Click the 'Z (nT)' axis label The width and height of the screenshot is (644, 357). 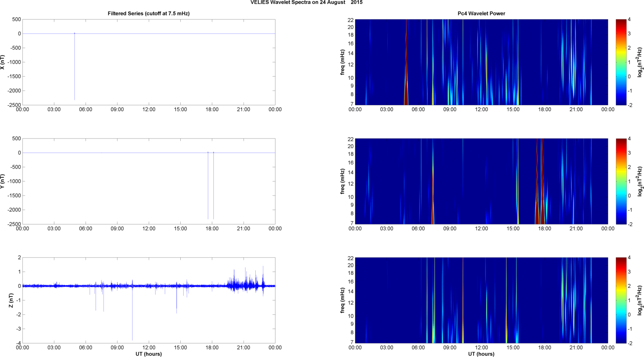tap(11, 300)
